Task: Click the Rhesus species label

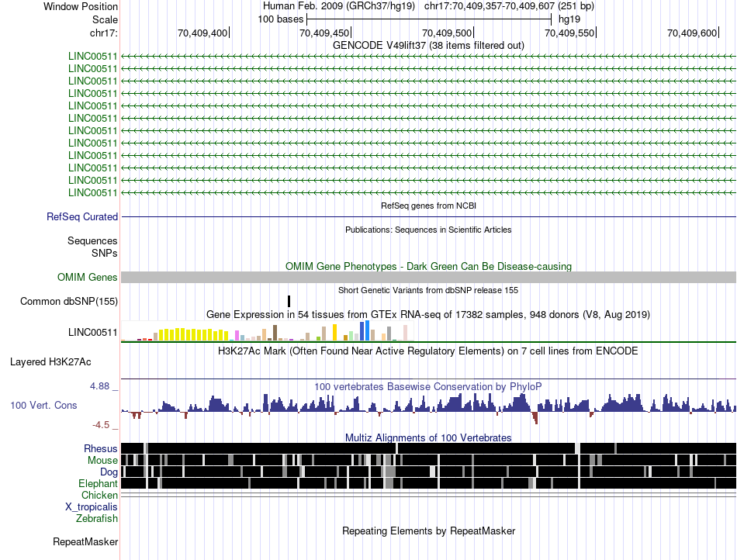Action: (101, 448)
